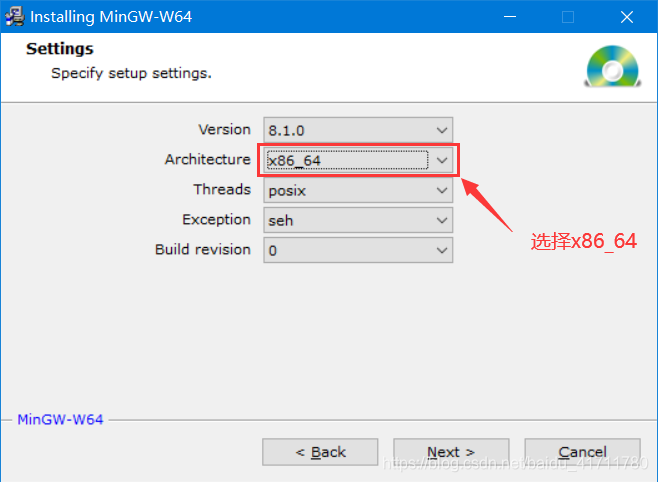Open the Build revision dropdown showing 0
658x482 pixels.
pos(358,250)
